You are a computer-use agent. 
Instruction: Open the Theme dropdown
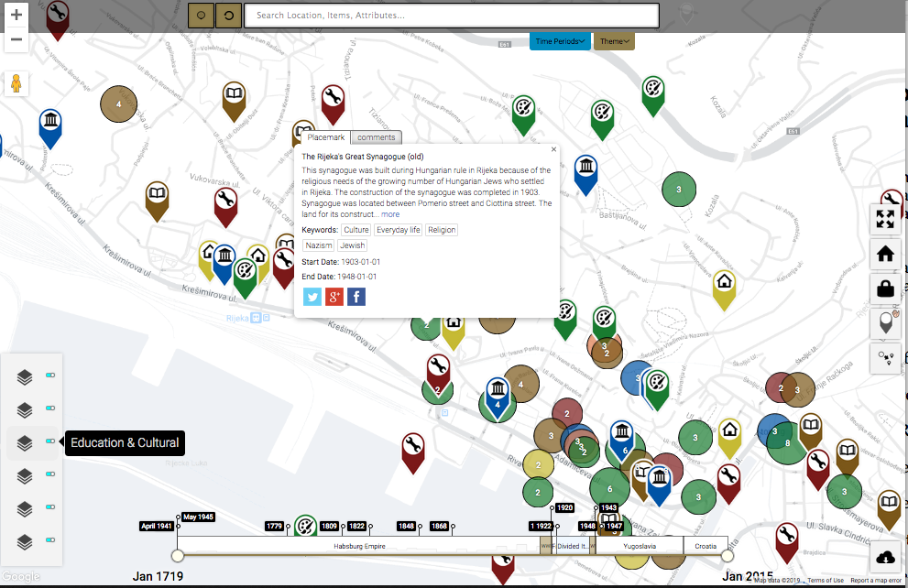click(x=614, y=41)
